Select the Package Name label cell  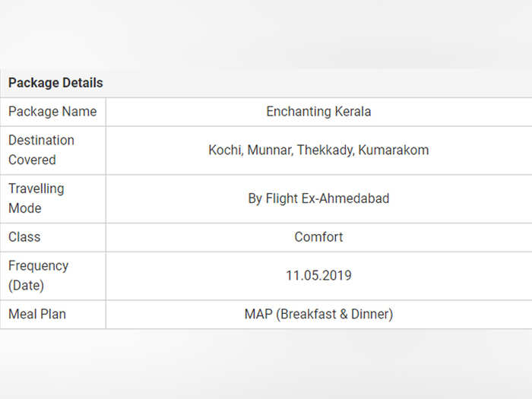coord(52,112)
